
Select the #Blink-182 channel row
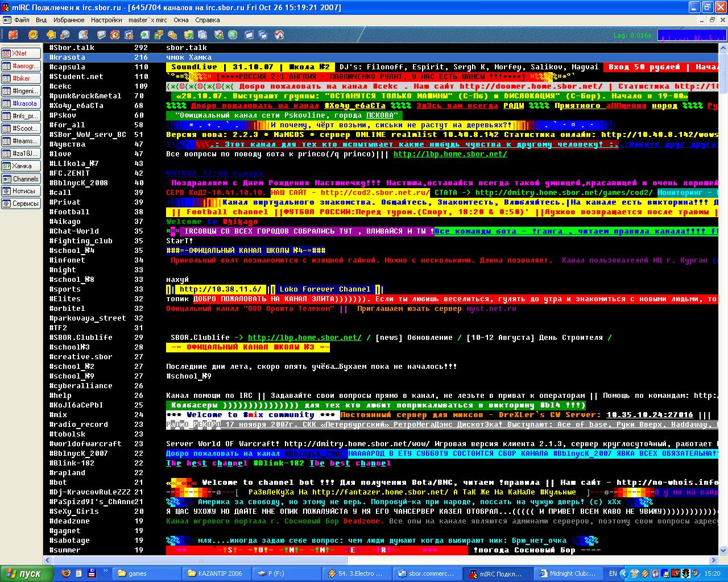381,463
